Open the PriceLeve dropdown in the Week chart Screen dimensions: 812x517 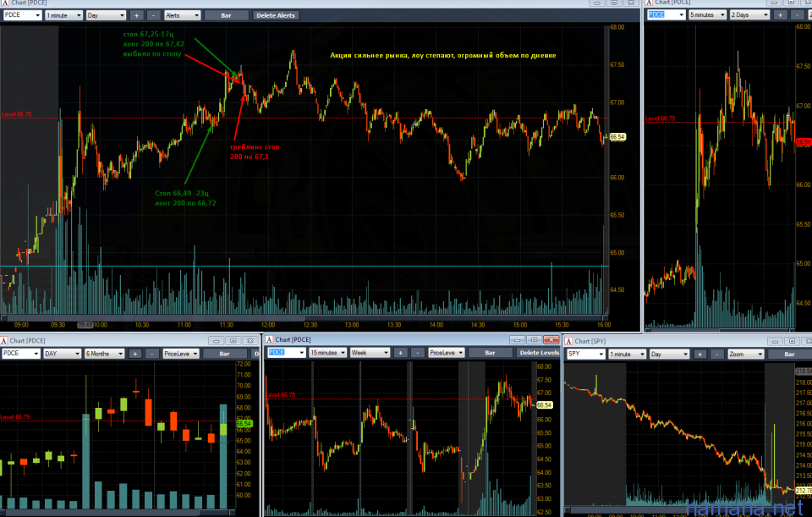click(447, 352)
